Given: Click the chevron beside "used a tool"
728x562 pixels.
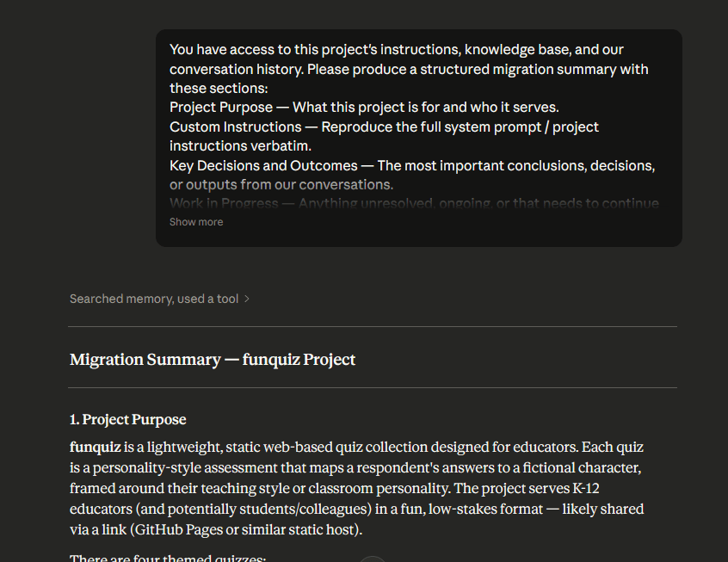Looking at the screenshot, I should 247,300.
